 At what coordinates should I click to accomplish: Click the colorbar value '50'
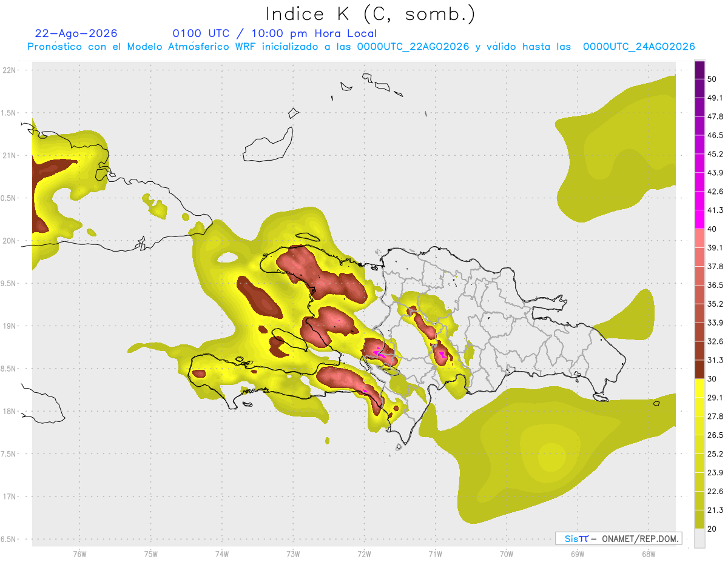tap(712, 79)
